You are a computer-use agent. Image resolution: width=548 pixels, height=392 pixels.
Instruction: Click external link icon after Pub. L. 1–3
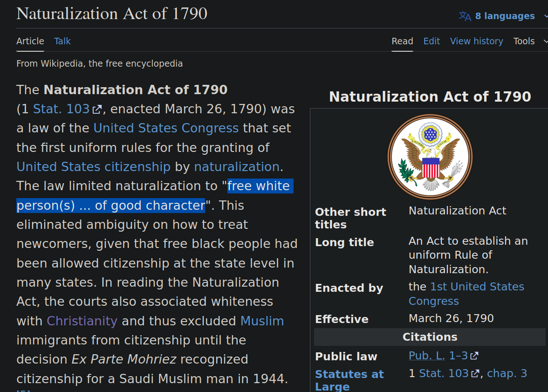474,356
